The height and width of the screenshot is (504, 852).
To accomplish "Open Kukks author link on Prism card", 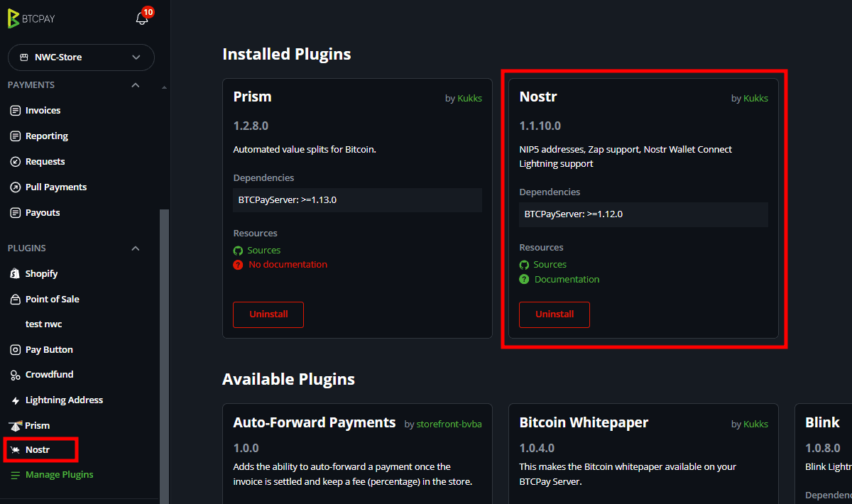I will point(469,99).
